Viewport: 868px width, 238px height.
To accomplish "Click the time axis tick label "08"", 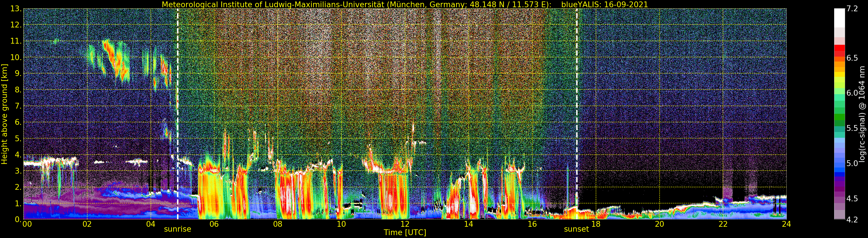I will [278, 224].
